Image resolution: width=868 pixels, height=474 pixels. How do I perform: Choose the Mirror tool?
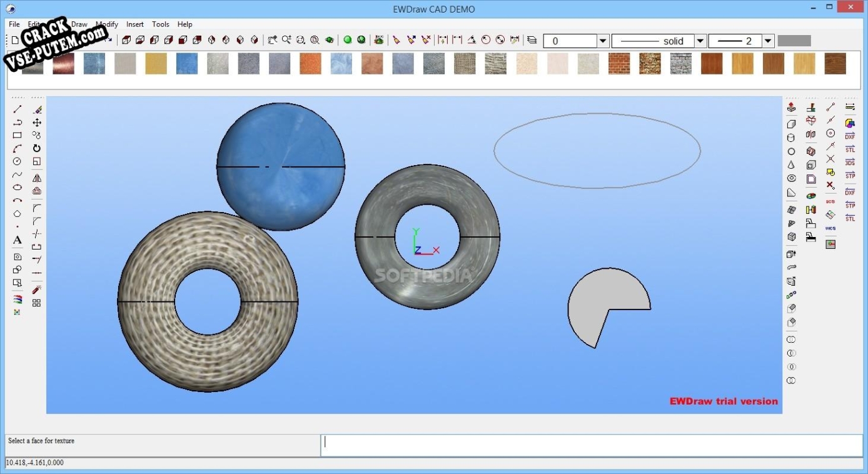[x=37, y=178]
